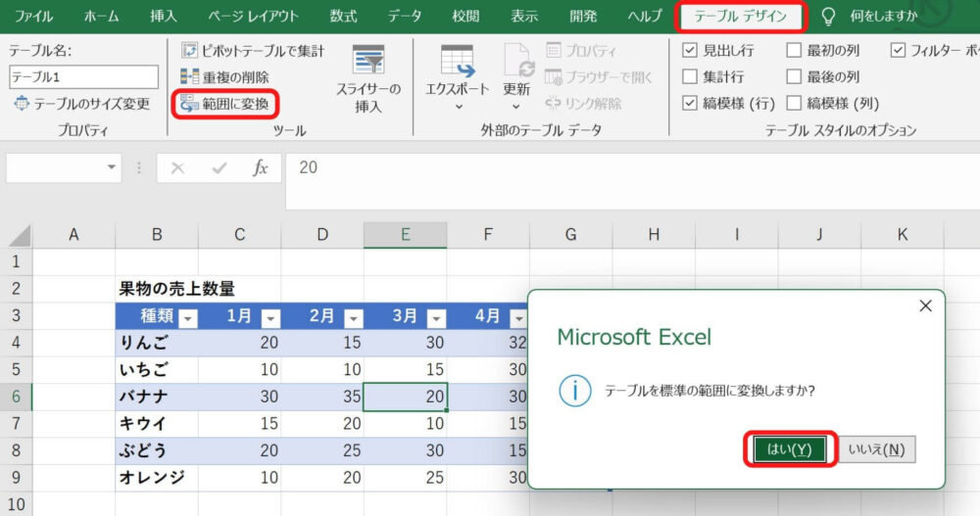Screen dimensions: 980x516
Task: Open the 3月 column filter dropdown
Action: (x=436, y=318)
